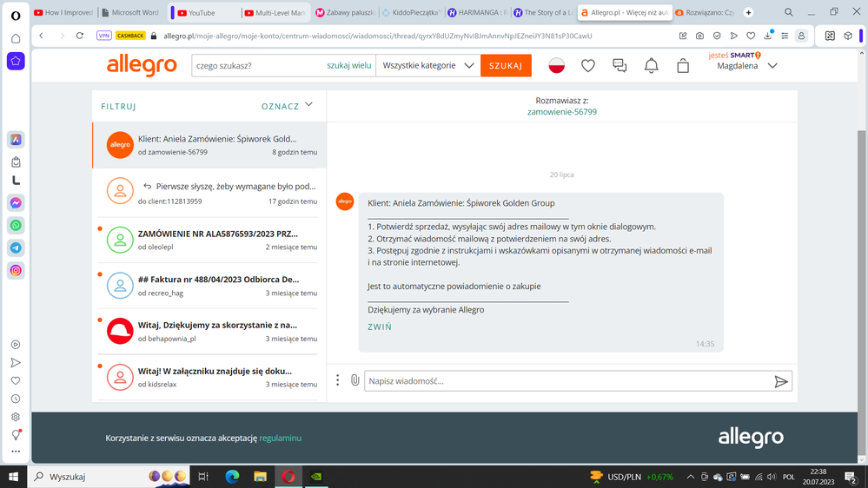Open a new browser tab

pos(748,13)
